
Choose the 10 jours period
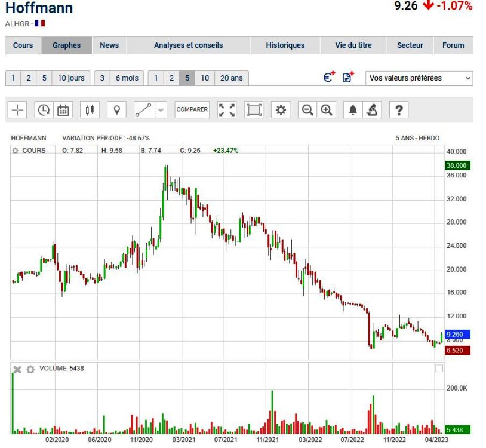pos(71,78)
